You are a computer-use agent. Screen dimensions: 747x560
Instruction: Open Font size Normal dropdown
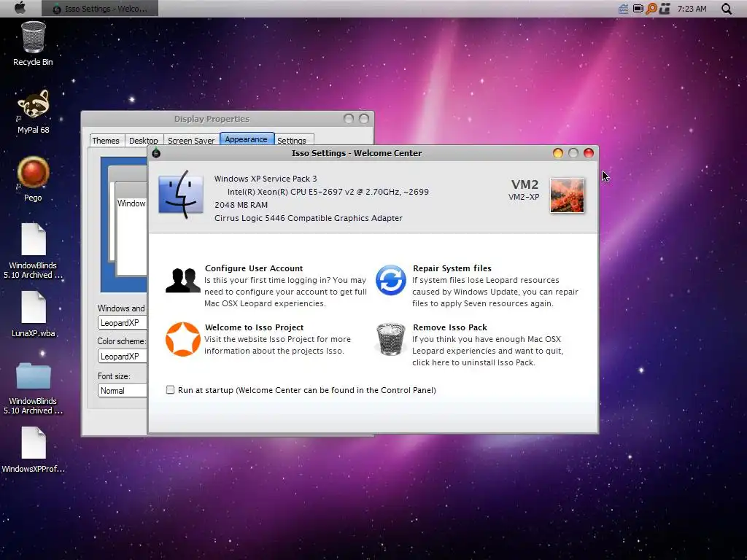123,391
